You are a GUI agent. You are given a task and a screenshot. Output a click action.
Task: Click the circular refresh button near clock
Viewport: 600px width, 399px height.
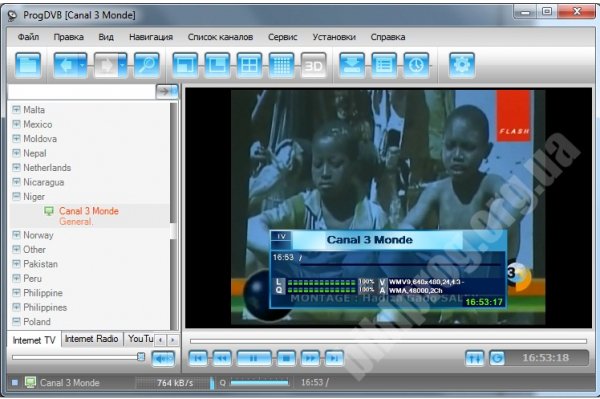pos(497,358)
